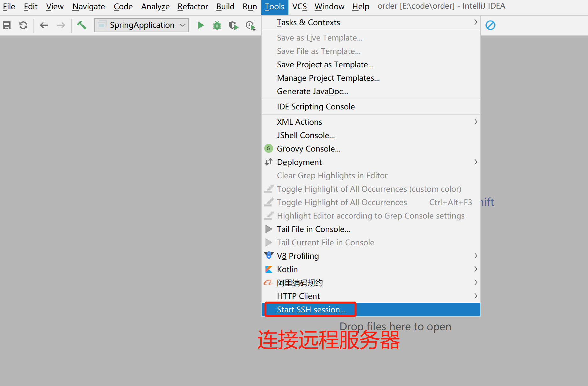Screen dimensions: 588x386
Task: Click the Run with Coverage shield icon
Action: tap(233, 25)
